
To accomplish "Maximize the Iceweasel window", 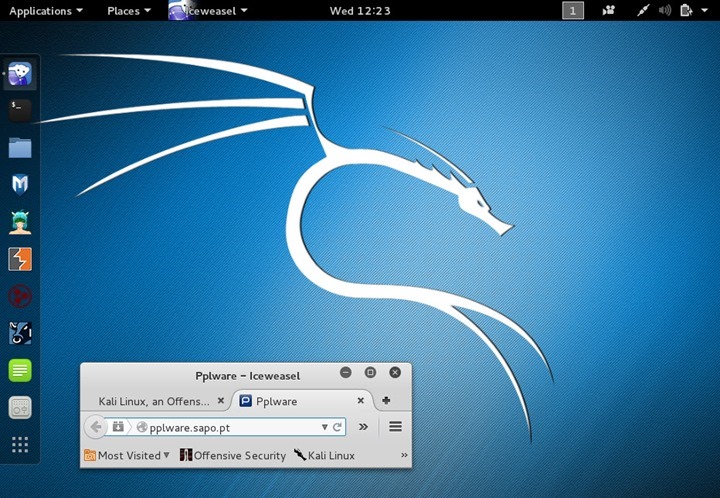I will tap(370, 372).
